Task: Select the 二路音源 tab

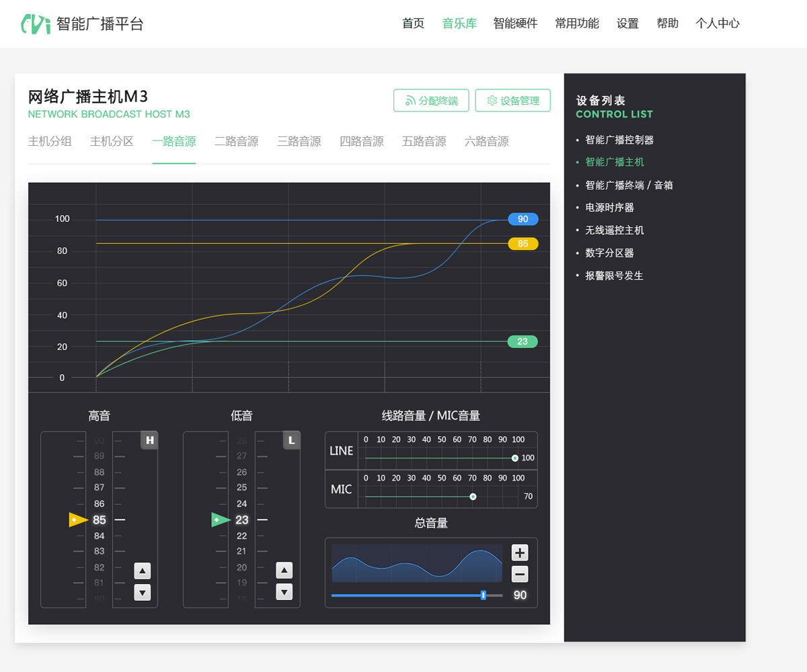Action: (237, 142)
